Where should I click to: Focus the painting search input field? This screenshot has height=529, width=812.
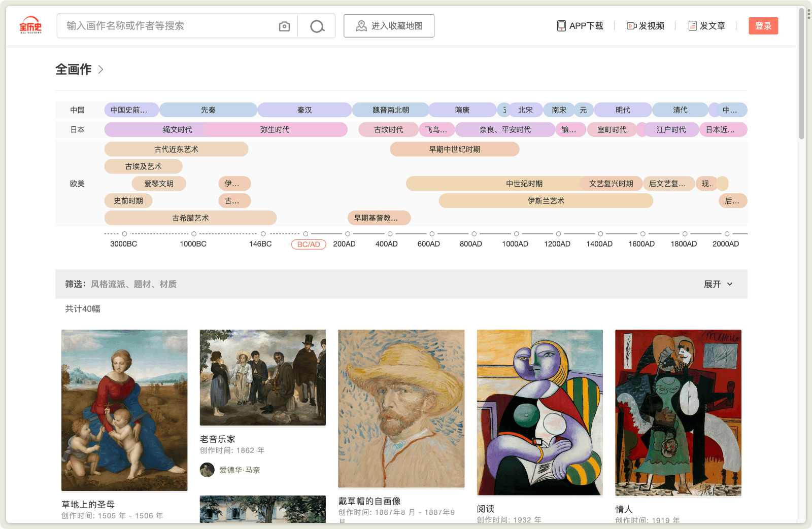[167, 26]
